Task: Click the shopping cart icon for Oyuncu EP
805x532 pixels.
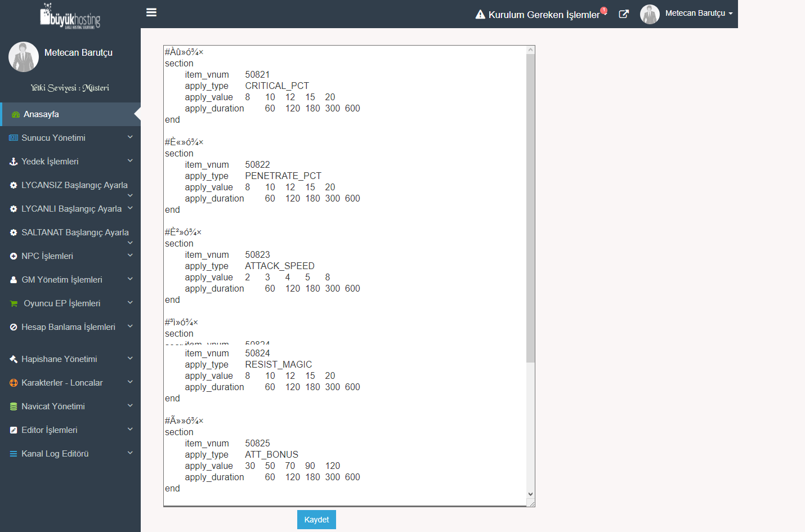Action: point(14,303)
